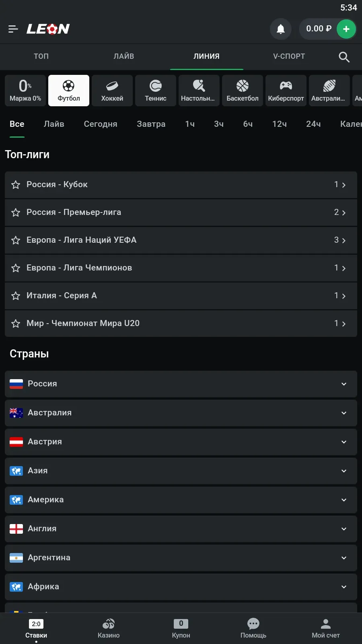Open the Купон bet slip
This screenshot has height=644, width=362.
pos(181,628)
